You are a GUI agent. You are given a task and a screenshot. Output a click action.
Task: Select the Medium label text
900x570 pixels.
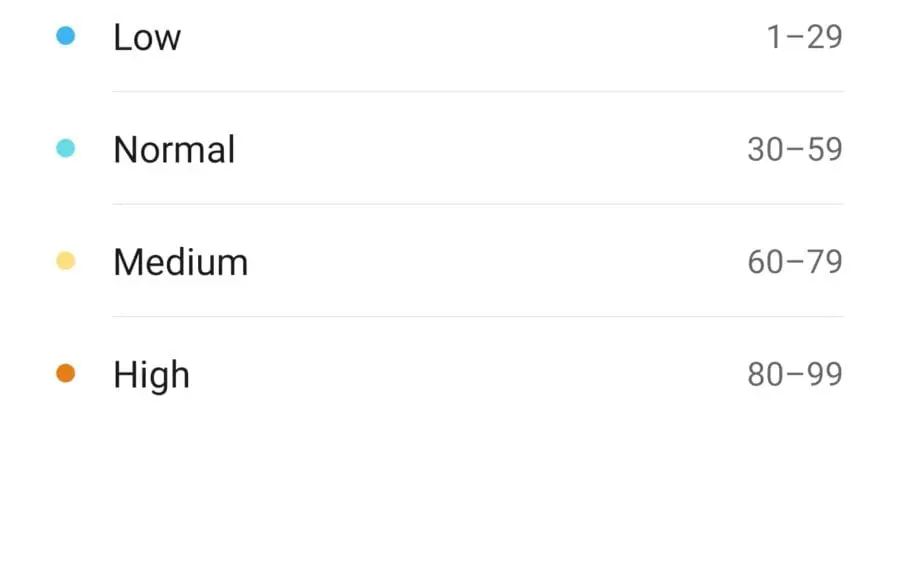[x=181, y=262]
